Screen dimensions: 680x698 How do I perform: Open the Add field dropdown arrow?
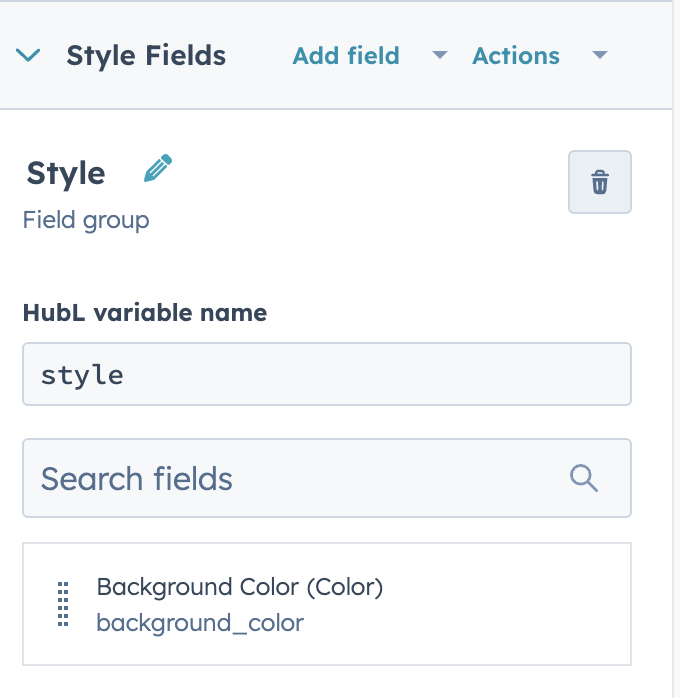coord(440,55)
